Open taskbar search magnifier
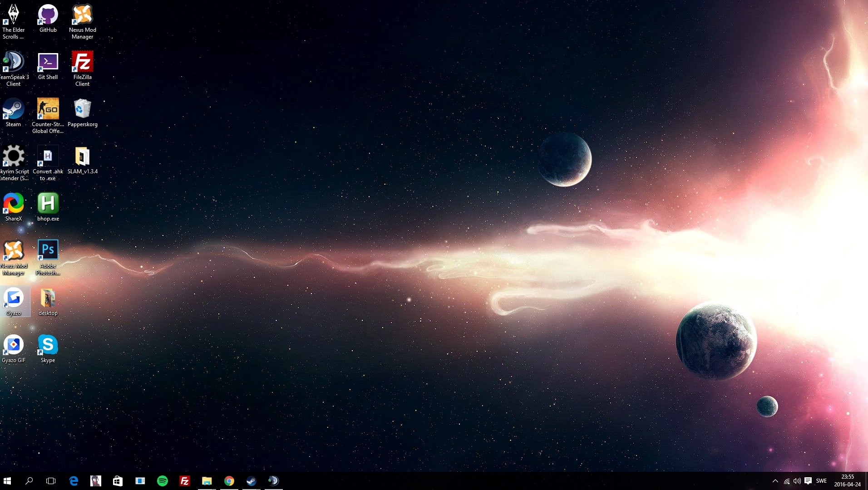Image resolution: width=868 pixels, height=490 pixels. 29,481
